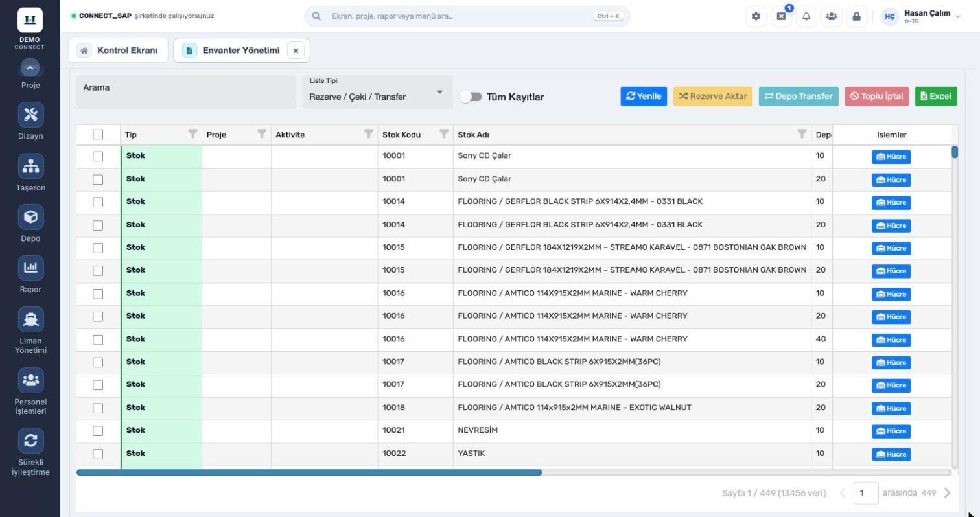Export list with Excel button
This screenshot has height=517, width=980.
[936, 97]
